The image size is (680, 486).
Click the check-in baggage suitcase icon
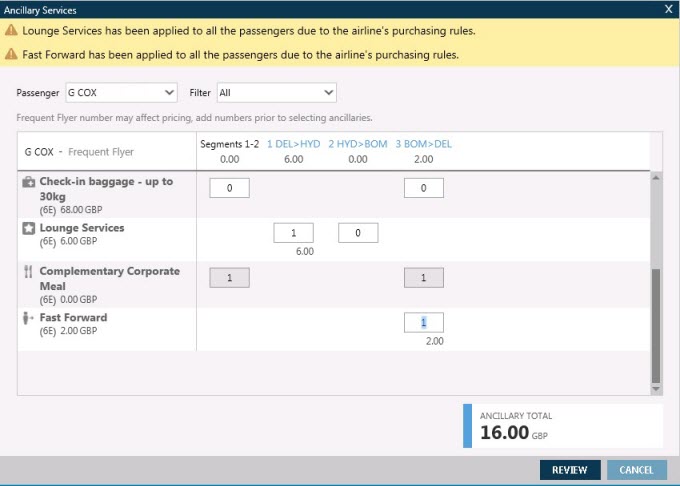pos(29,183)
